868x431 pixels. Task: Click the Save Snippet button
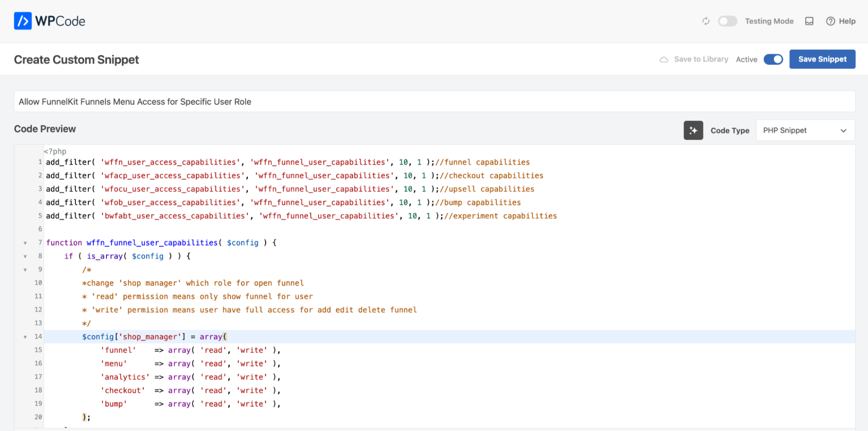[822, 59]
